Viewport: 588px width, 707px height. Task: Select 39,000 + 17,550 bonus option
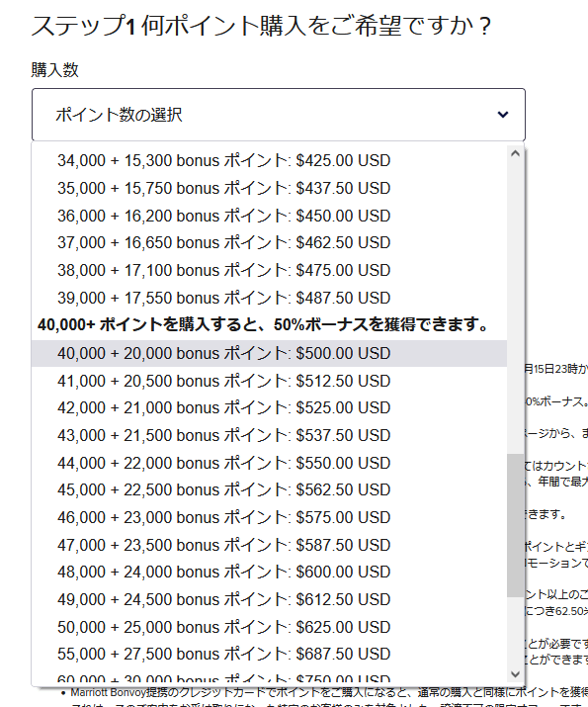point(269,298)
